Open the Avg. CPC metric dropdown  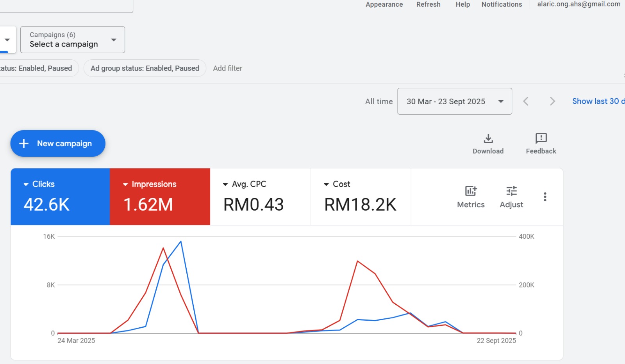pos(225,184)
